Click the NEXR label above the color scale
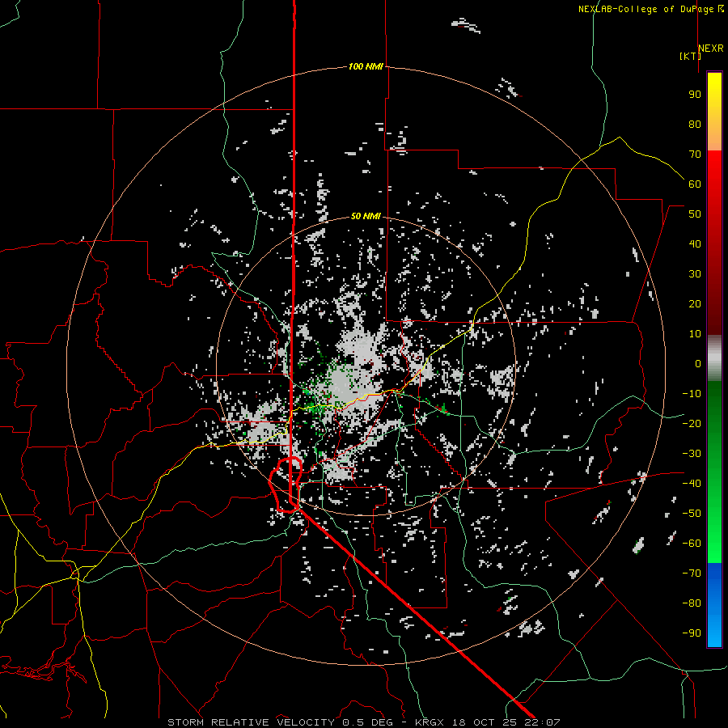The height and width of the screenshot is (728, 728). tap(711, 49)
